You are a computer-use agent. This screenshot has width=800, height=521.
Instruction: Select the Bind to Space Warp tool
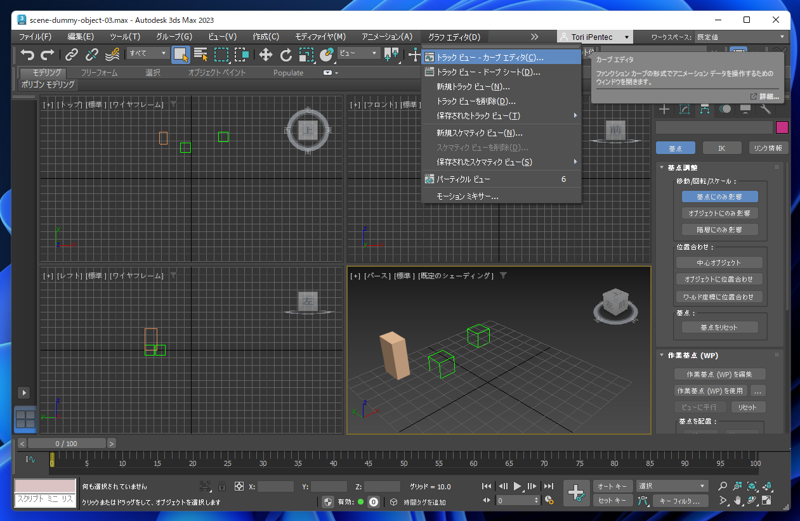(112, 54)
